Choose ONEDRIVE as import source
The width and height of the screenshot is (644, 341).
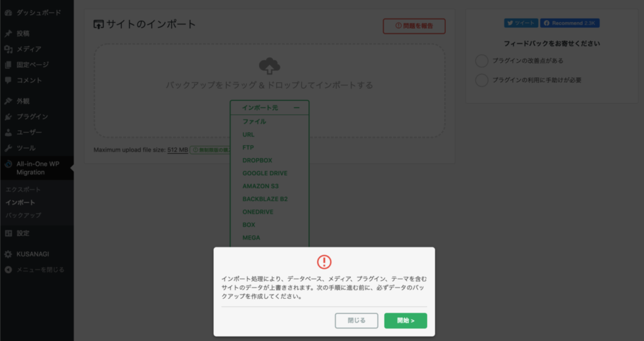258,212
